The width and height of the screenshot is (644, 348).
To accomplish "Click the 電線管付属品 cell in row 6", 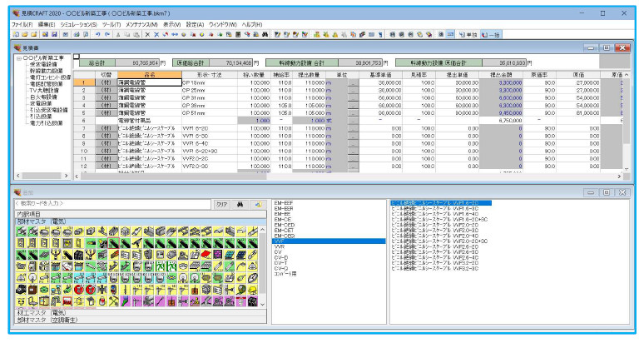I will (x=150, y=121).
